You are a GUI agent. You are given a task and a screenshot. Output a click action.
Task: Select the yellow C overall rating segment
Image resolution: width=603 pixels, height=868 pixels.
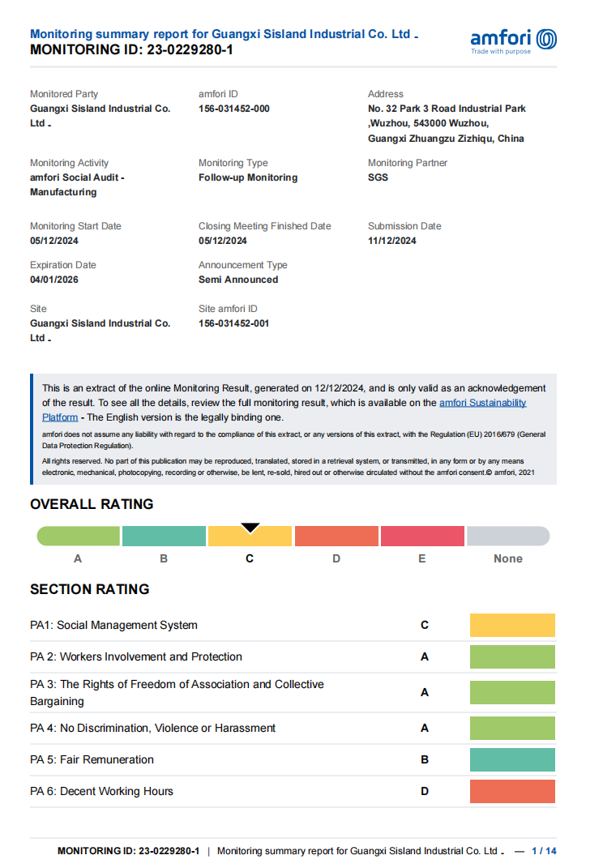250,536
